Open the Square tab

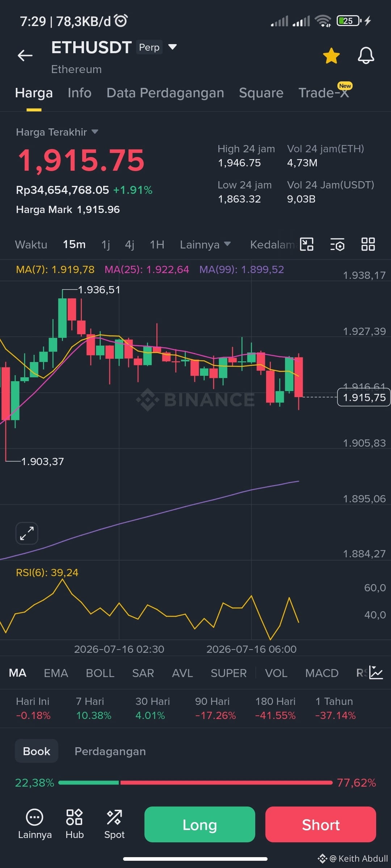point(261,93)
